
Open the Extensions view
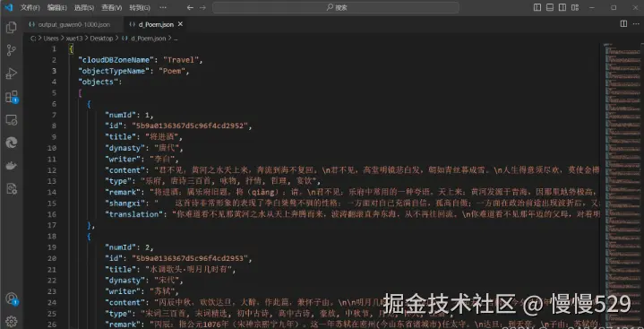tap(11, 97)
